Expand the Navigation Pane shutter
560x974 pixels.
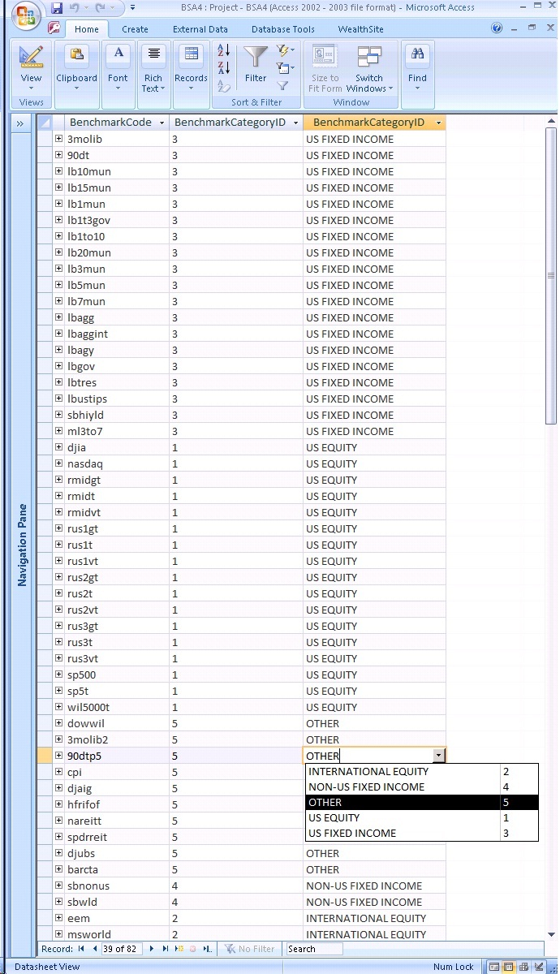coord(20,123)
